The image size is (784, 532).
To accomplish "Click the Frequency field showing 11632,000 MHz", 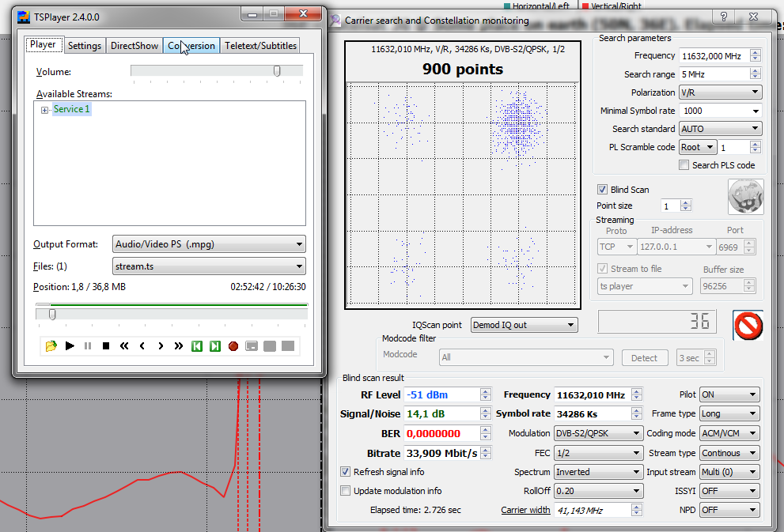I will (714, 56).
